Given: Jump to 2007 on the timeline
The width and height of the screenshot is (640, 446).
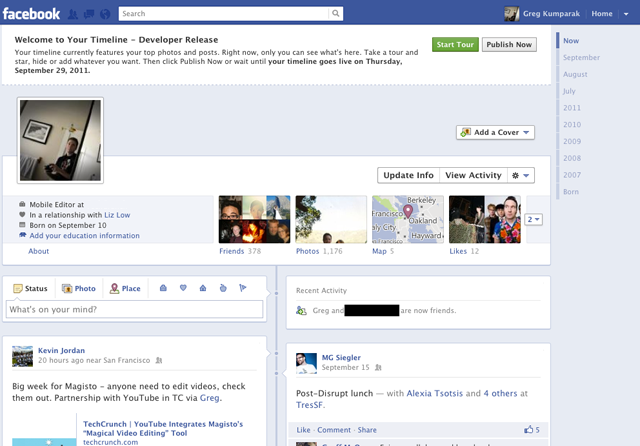Looking at the screenshot, I should (x=572, y=175).
